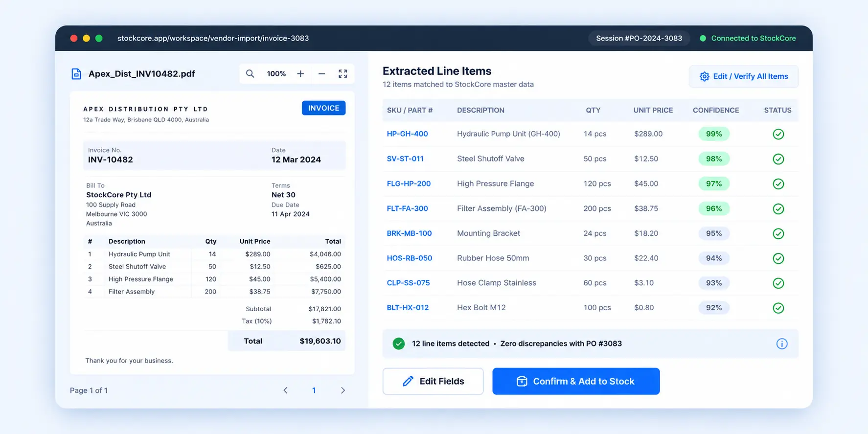Click the blue INVOICE badge
Screen dimensions: 868x434
[323, 108]
